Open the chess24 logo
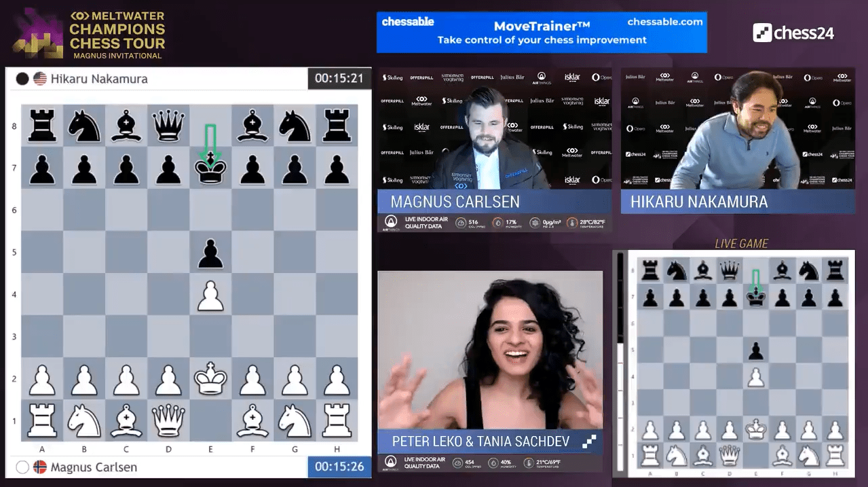Screen dimensions: 868x487 pos(793,32)
